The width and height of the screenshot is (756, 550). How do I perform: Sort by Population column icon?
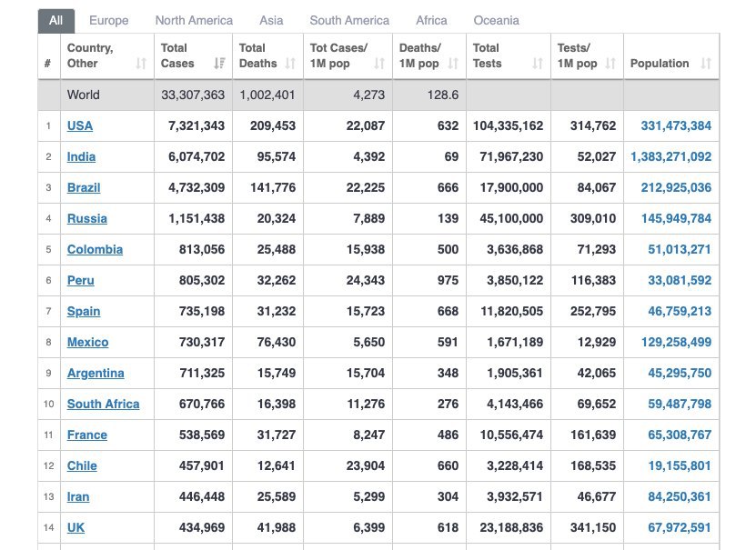(x=706, y=64)
